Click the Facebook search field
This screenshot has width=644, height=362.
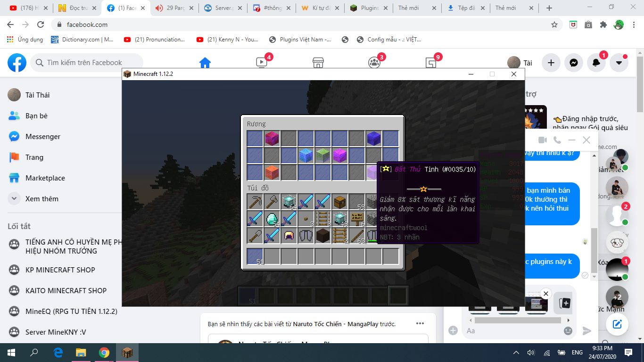[87, 63]
